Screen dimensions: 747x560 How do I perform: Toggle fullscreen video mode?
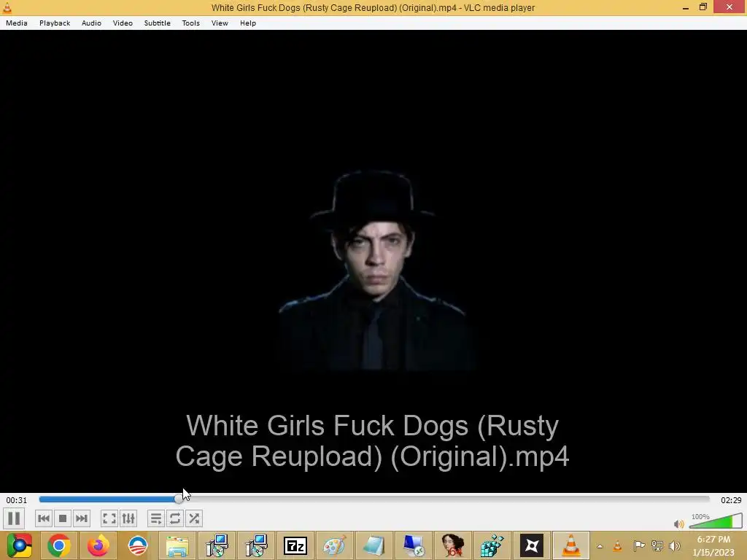coord(109,518)
